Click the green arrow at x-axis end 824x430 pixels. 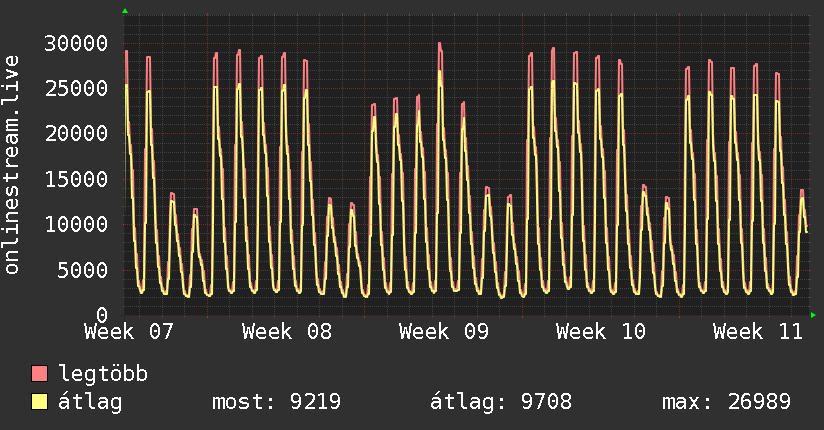click(813, 315)
